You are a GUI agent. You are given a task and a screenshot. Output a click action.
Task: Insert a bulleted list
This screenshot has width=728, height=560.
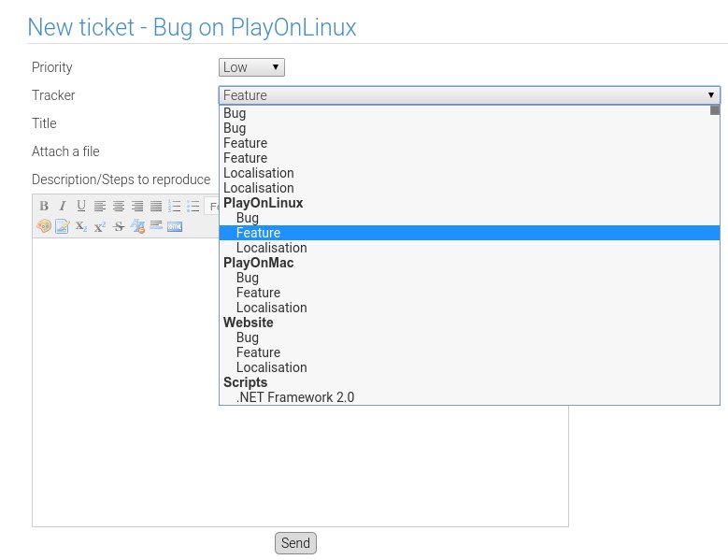(193, 206)
